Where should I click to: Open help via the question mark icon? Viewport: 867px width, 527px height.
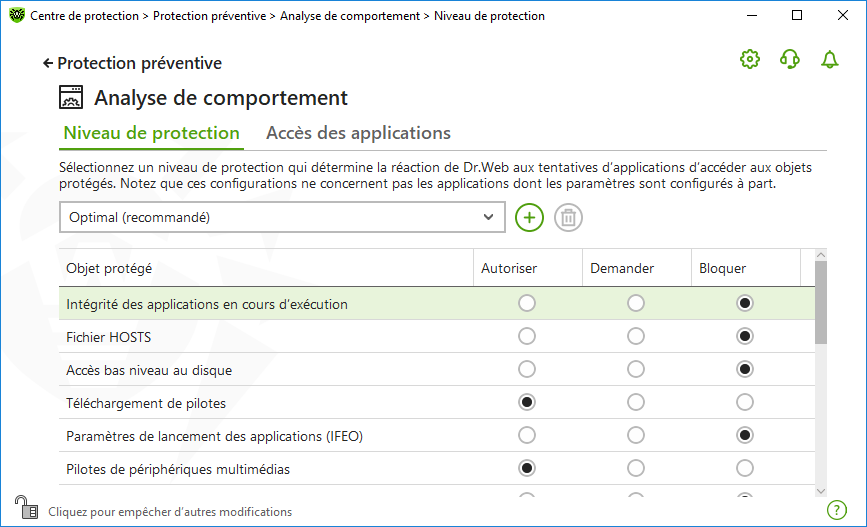coord(837,510)
